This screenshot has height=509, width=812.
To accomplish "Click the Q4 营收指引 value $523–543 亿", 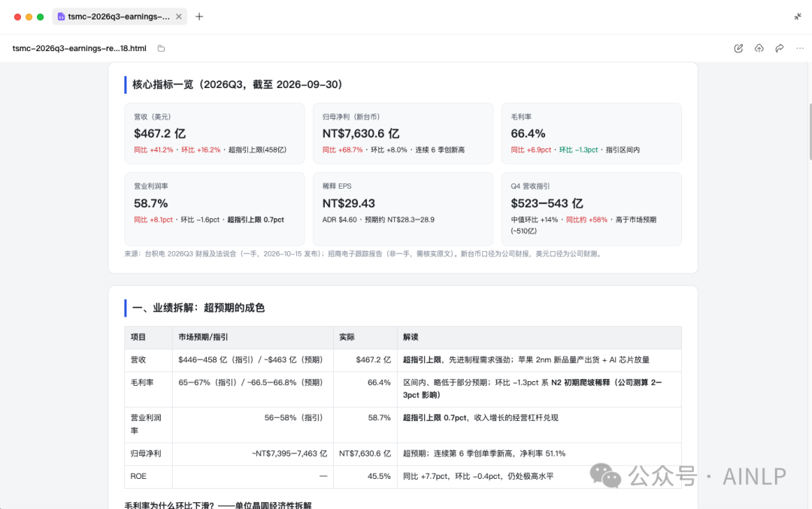I will 547,203.
